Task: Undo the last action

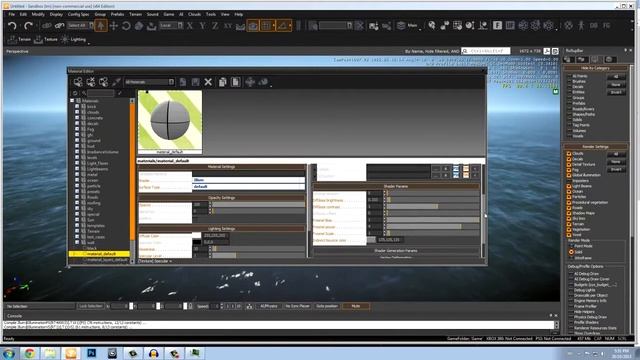Action: tap(12, 26)
